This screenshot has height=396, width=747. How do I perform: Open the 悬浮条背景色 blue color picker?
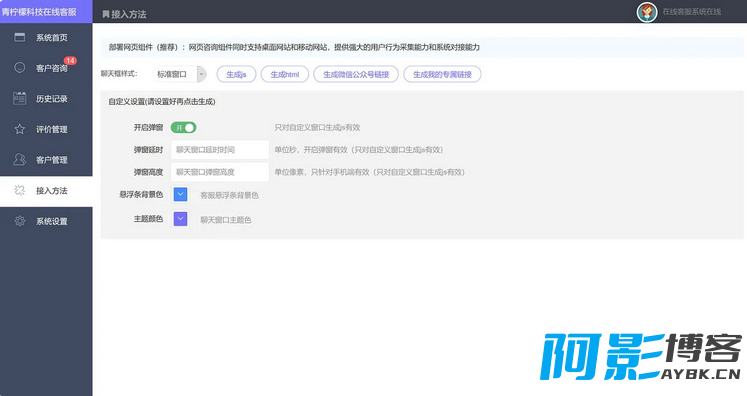coord(180,194)
